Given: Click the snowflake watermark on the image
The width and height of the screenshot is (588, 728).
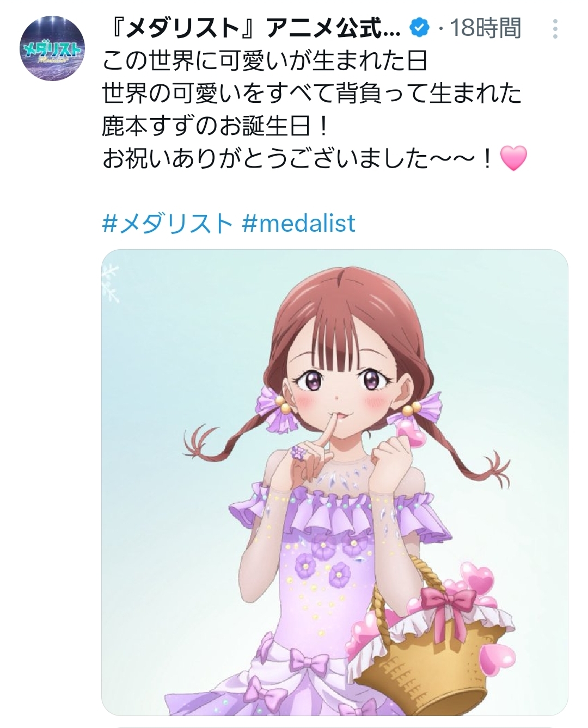Looking at the screenshot, I should 112,282.
